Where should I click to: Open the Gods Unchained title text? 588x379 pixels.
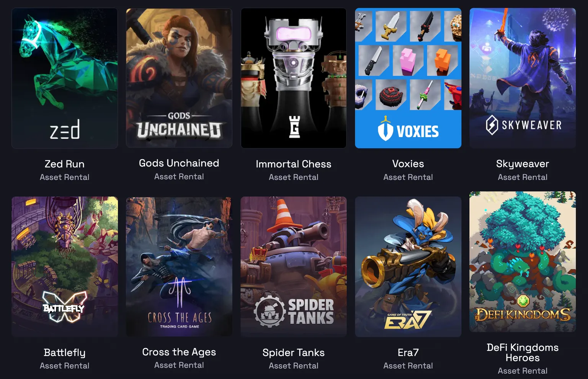click(x=179, y=163)
